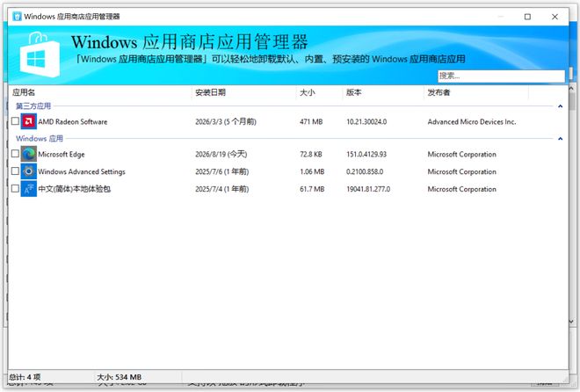Click the title bar app icon
This screenshot has height=392, width=580.
coord(17,17)
